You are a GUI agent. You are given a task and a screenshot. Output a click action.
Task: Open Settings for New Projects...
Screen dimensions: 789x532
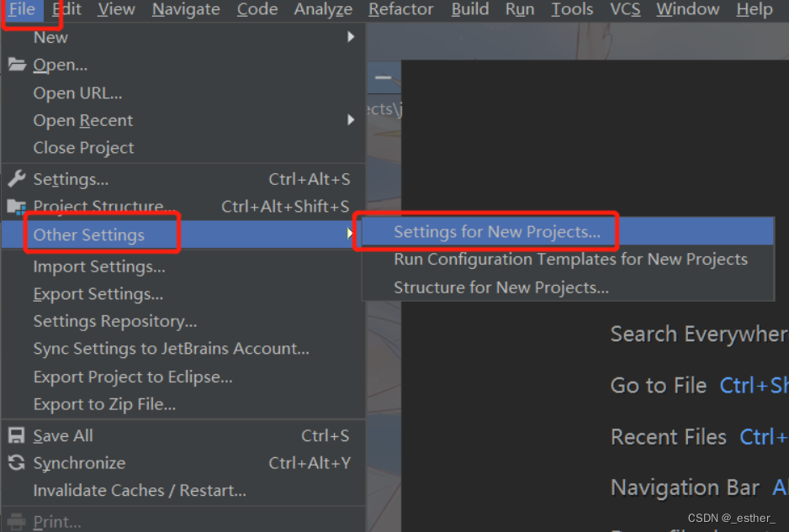(568, 232)
